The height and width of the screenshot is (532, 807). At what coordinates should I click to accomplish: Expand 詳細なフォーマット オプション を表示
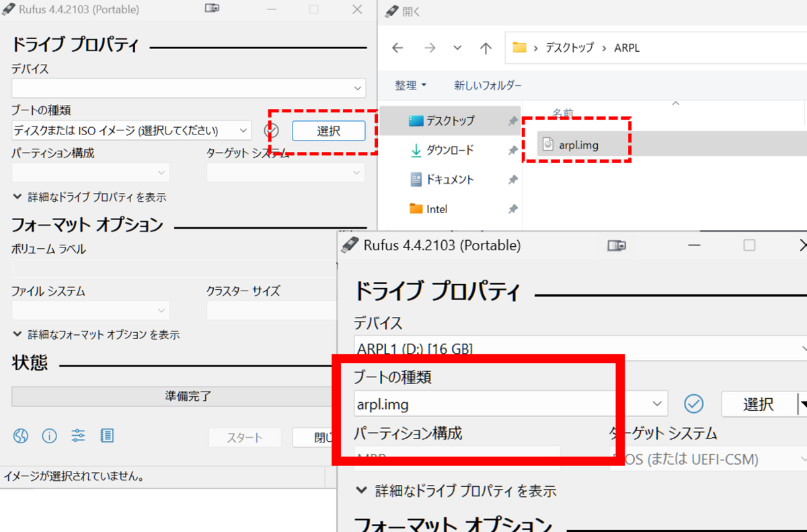tap(96, 334)
